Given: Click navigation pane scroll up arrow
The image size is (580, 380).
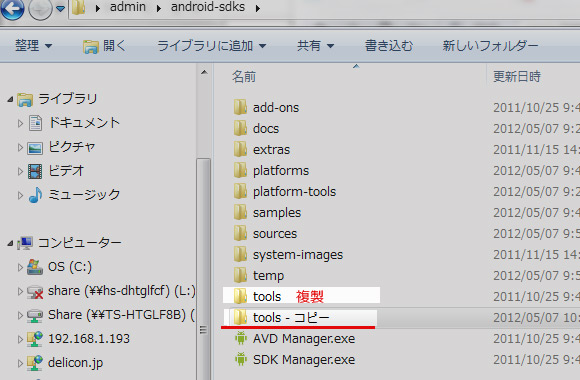Looking at the screenshot, I should point(204,72).
